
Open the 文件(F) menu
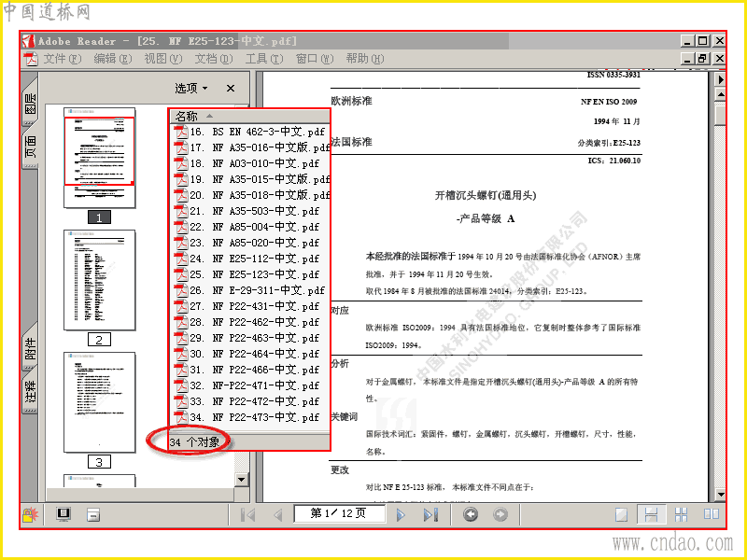(63, 59)
